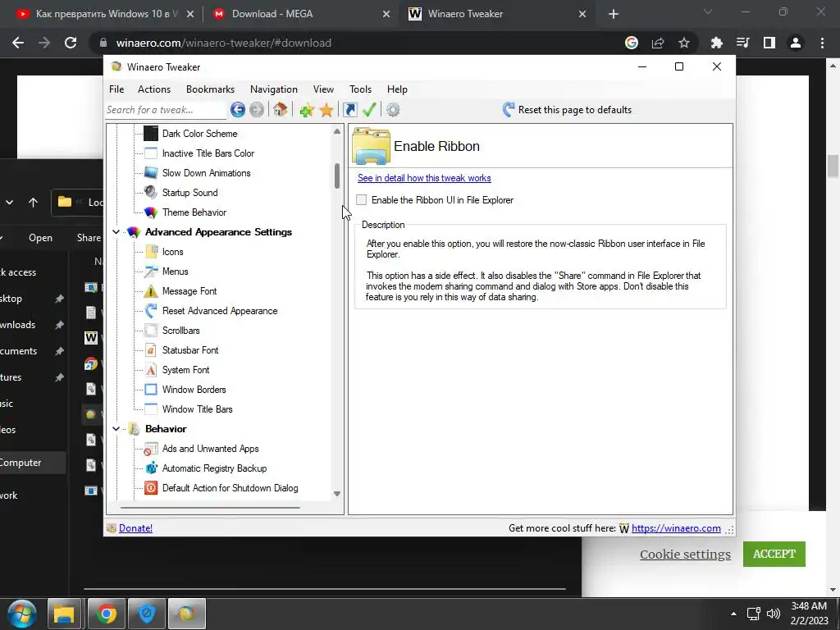The image size is (840, 630).
Task: Open Window Borders tweak
Action: click(194, 390)
